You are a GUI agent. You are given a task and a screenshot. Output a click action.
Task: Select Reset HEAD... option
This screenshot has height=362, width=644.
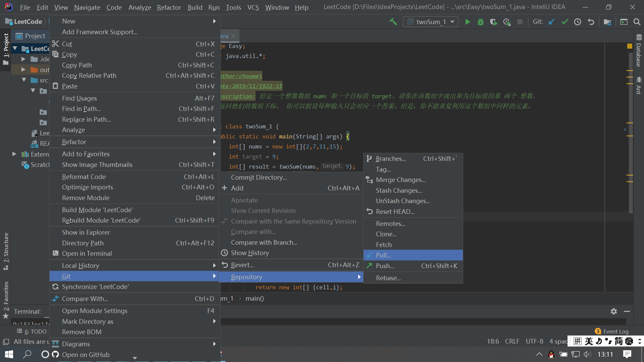coord(413,212)
